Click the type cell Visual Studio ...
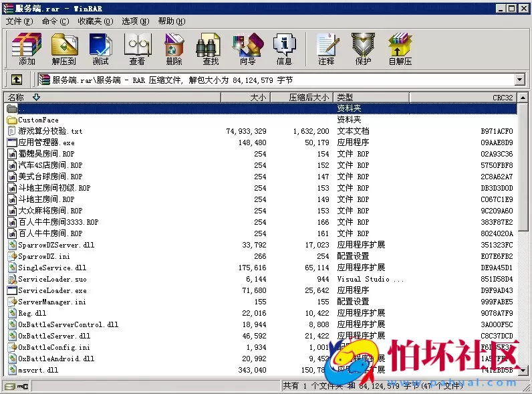 [x=370, y=279]
